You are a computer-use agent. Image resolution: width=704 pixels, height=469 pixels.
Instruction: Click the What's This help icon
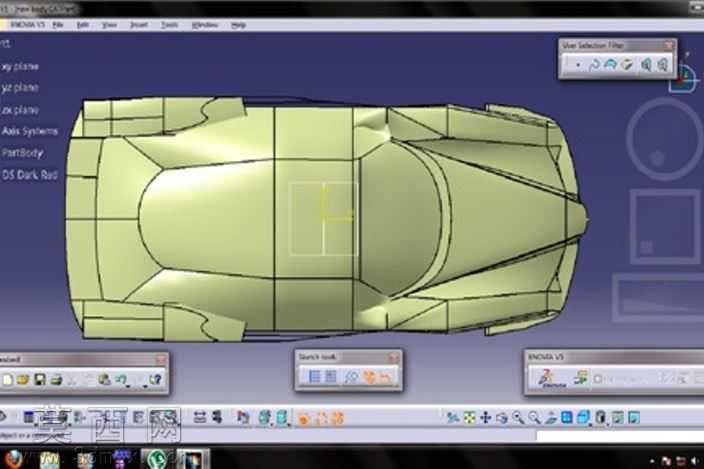(x=155, y=380)
